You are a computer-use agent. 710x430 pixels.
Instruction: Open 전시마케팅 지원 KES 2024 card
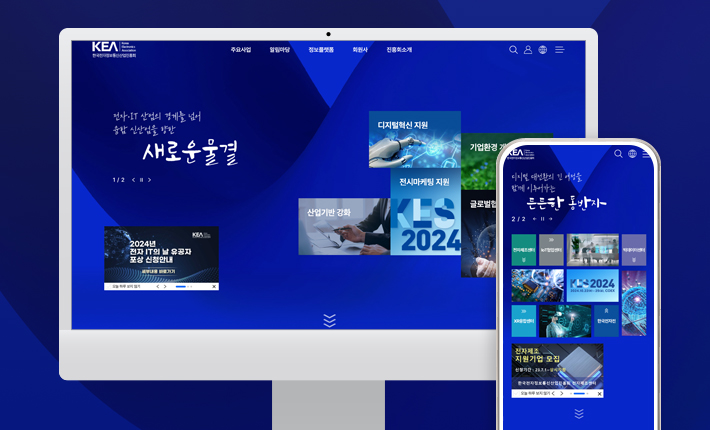coord(426,212)
